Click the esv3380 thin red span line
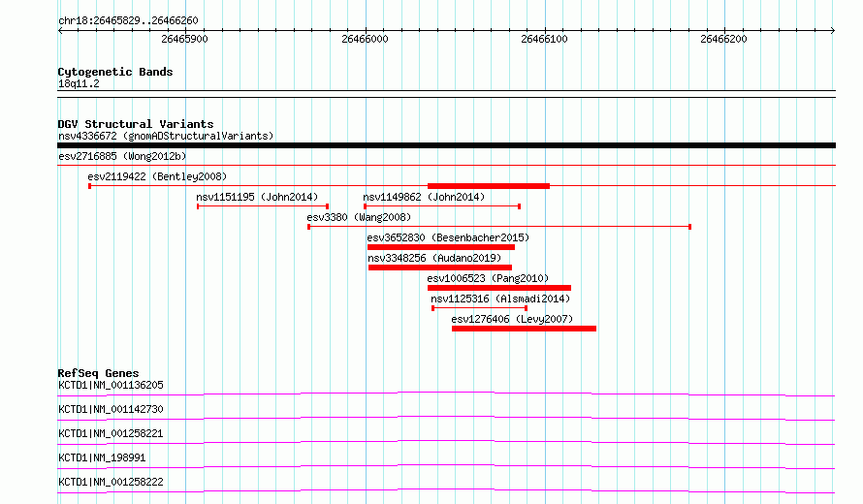The width and height of the screenshot is (863, 504). [499, 227]
